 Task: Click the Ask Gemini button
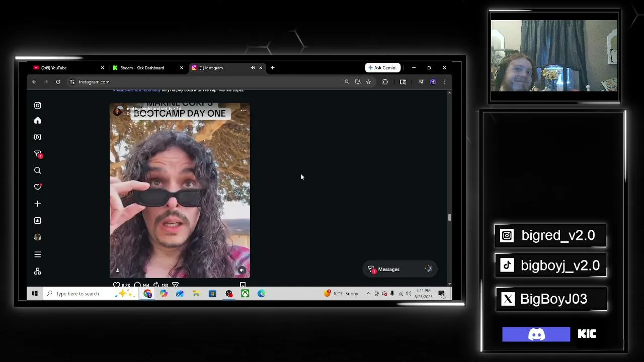tap(383, 68)
